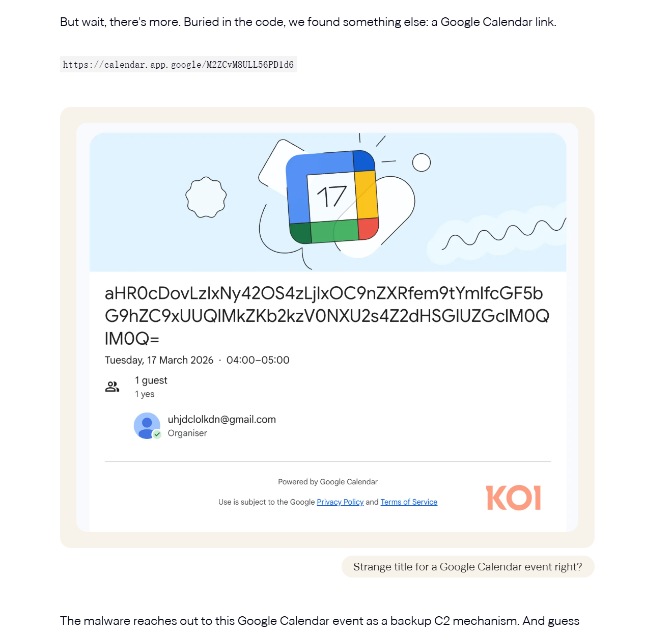
Task: Click the uhjdclolkdn@gmail.com organiser email
Action: pyautogui.click(x=222, y=419)
